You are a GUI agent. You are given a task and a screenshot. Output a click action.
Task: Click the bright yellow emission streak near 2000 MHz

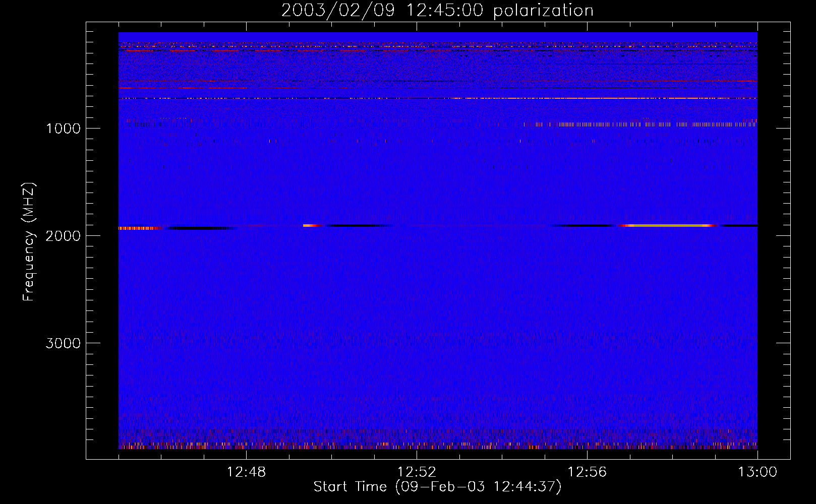(668, 226)
